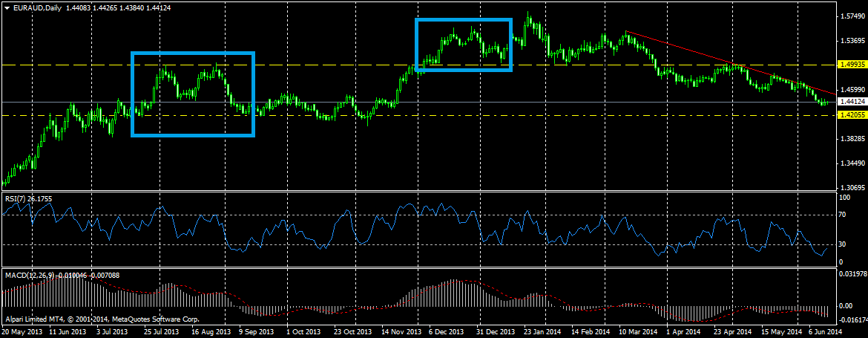868x338 pixels.
Task: Click the 23 Oct 2013 date label
Action: tap(352, 332)
